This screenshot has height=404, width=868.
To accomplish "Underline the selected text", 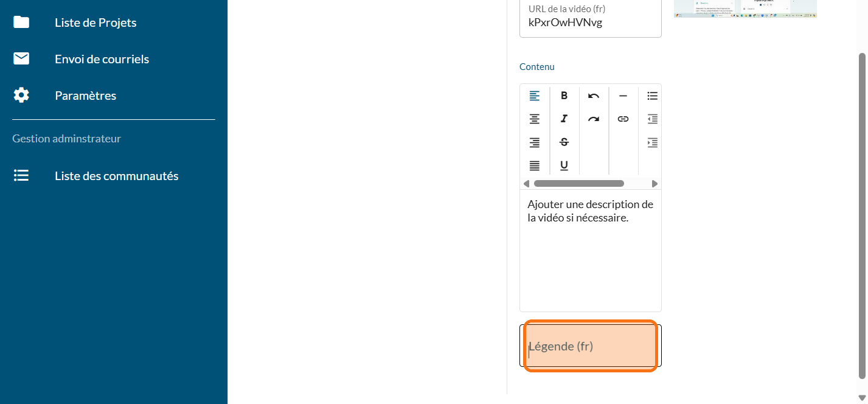I will (x=564, y=165).
